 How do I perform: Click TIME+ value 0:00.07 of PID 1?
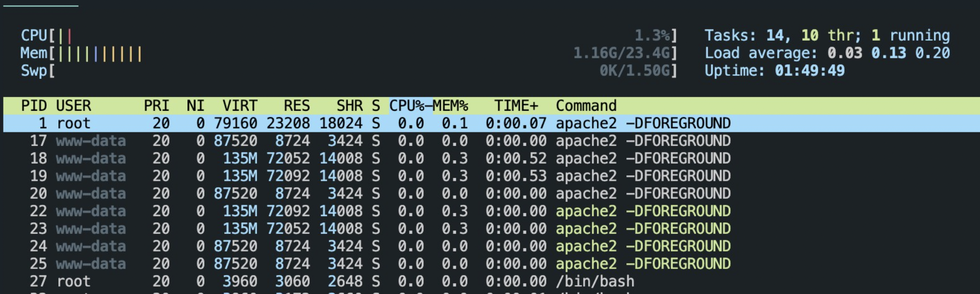tap(516, 123)
